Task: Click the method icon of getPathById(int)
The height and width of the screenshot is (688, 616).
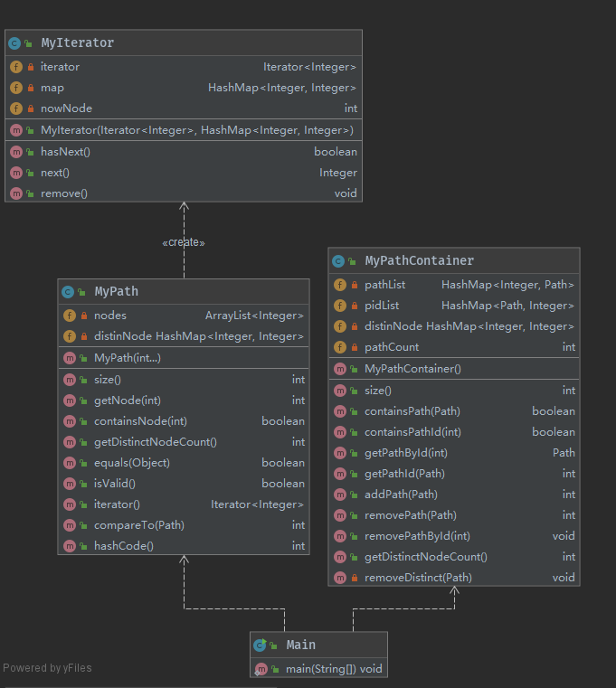Action: (340, 453)
